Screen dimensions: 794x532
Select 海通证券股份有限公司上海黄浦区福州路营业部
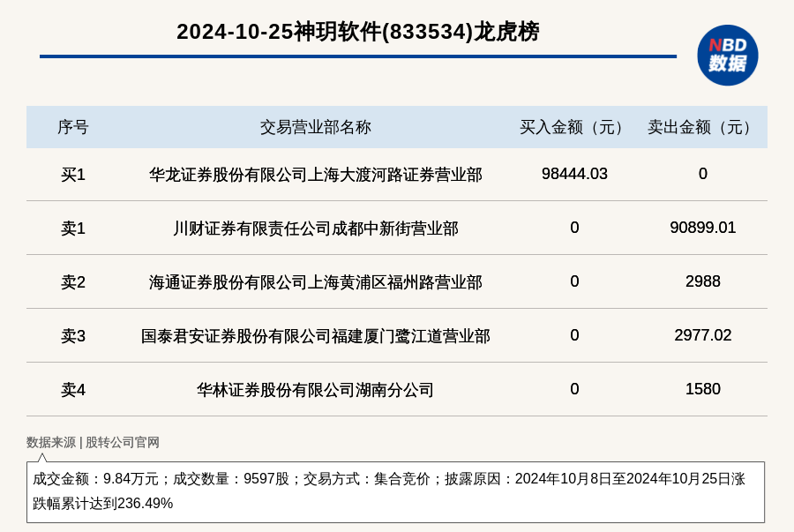[x=316, y=282]
